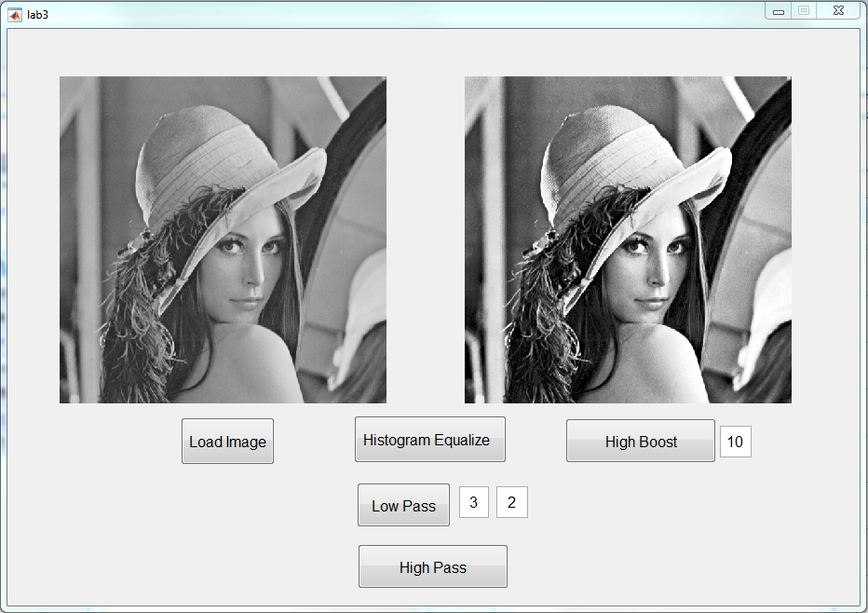Screen dimensions: 868x613
Task: Maximize the lab3 window
Action: tap(803, 11)
